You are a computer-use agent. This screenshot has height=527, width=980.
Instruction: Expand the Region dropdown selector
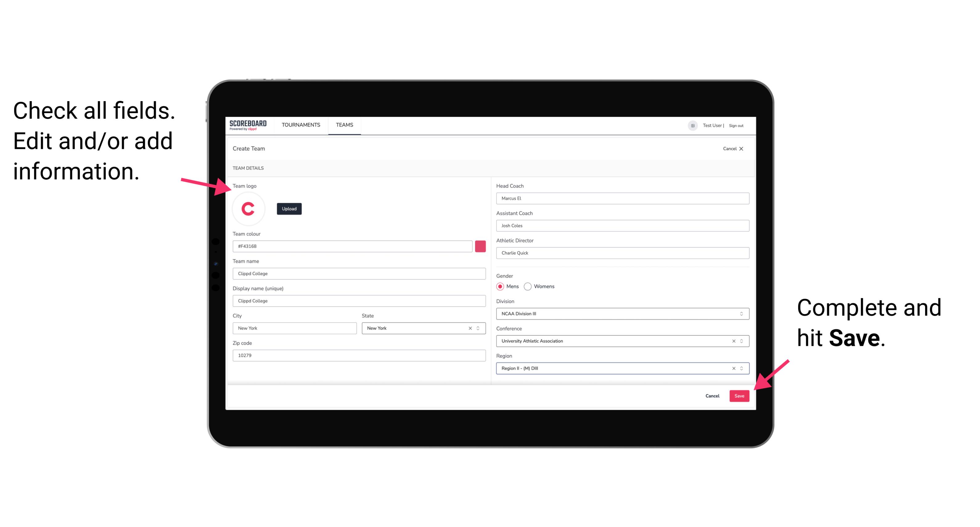click(743, 368)
